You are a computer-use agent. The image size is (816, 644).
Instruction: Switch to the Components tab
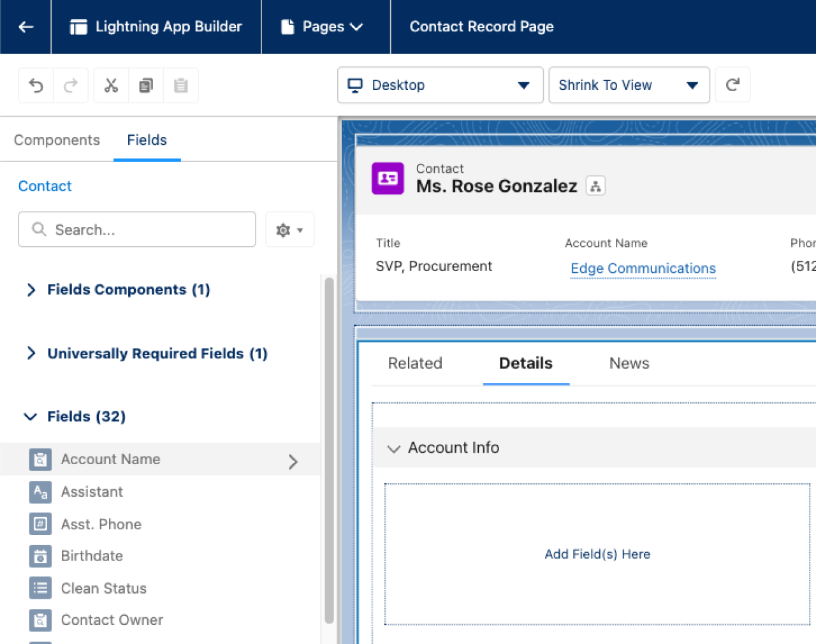point(57,140)
